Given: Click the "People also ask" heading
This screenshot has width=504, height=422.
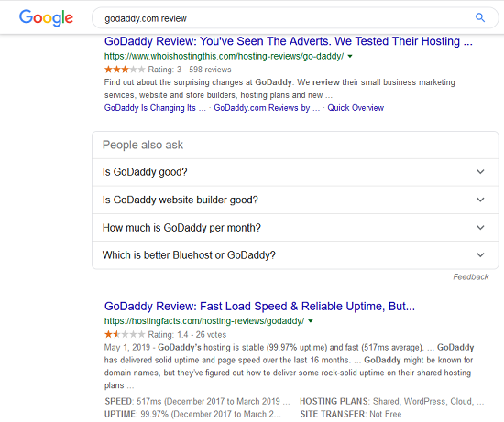Looking at the screenshot, I should (x=143, y=145).
